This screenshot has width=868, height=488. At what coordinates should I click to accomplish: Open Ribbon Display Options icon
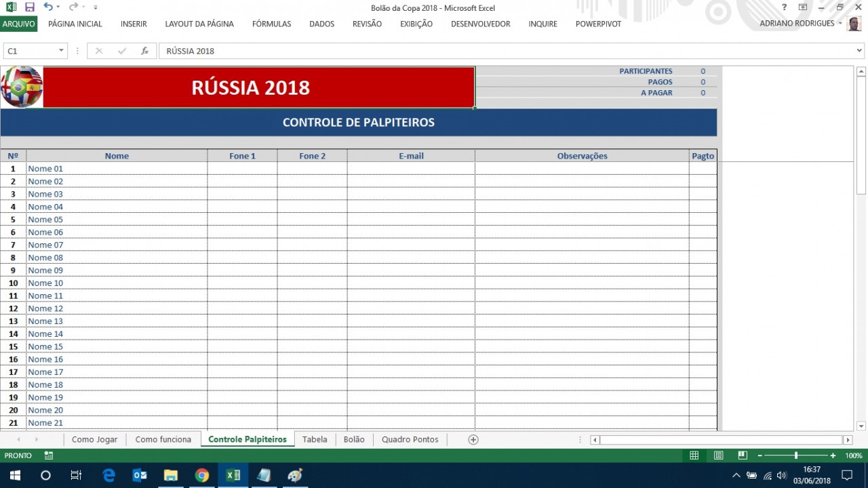click(803, 7)
